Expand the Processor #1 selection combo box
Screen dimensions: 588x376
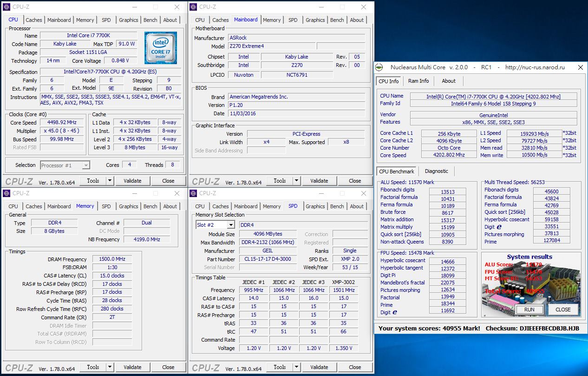point(85,165)
